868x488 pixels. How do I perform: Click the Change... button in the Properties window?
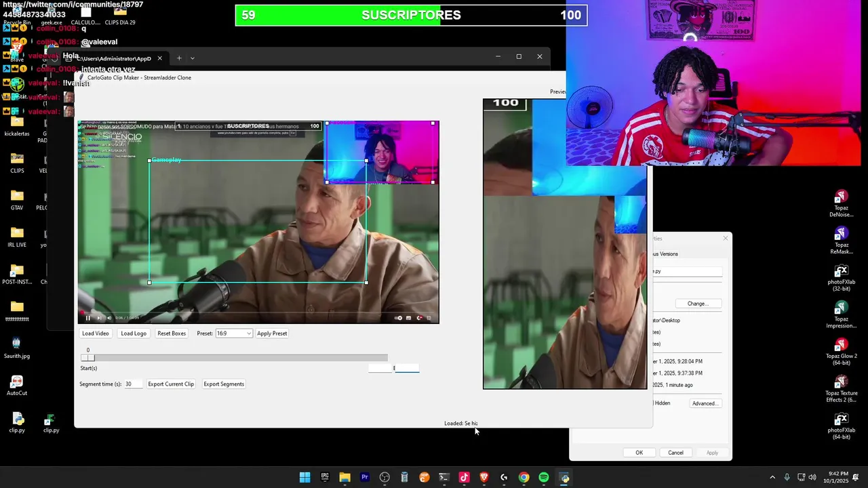698,304
